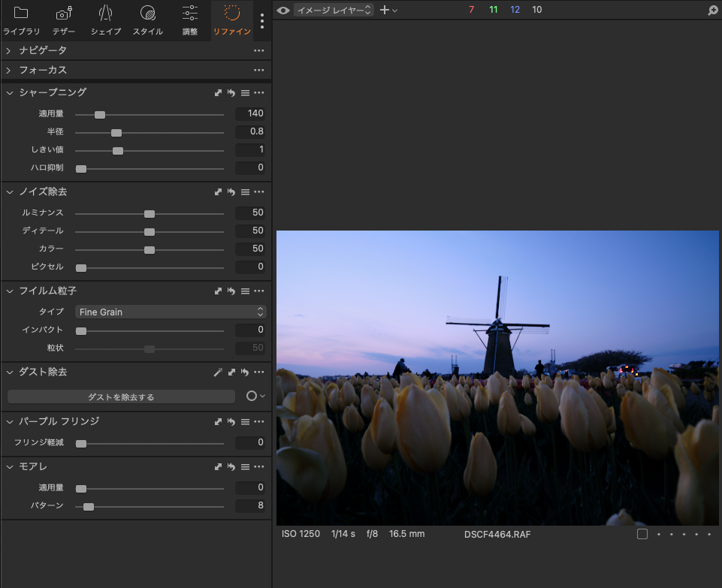Click the copy-apply arrow icon in ノイズ除去
Viewport: 722px width, 588px height.
218,192
